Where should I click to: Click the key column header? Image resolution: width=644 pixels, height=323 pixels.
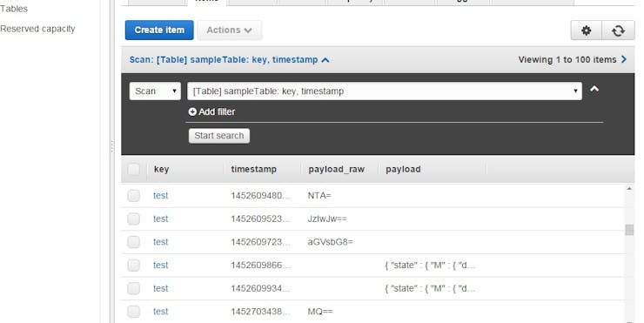click(x=161, y=169)
